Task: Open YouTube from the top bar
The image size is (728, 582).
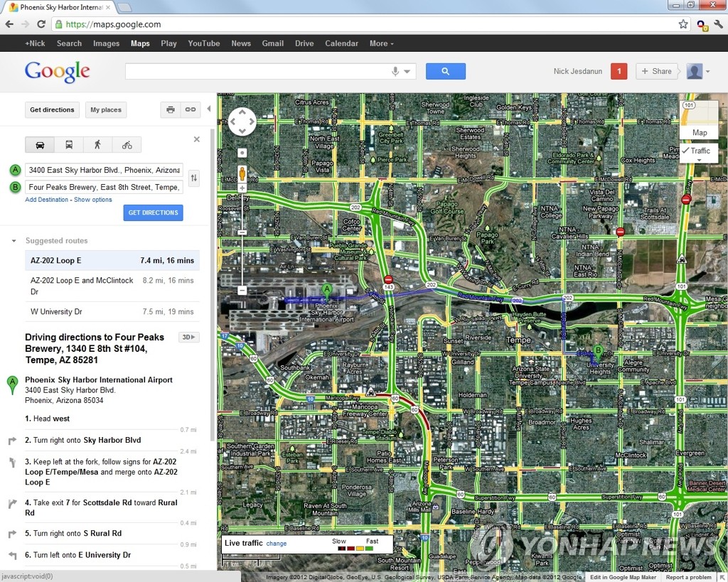Action: 203,43
